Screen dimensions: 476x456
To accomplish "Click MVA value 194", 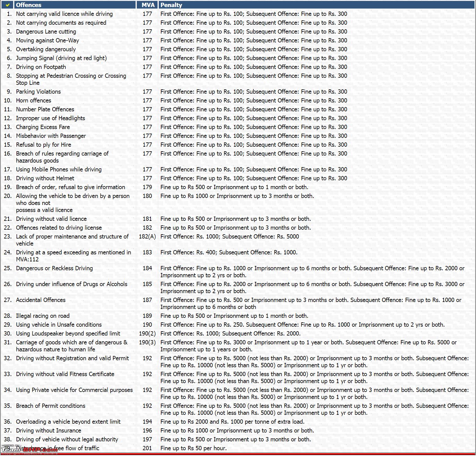I will (x=147, y=422).
